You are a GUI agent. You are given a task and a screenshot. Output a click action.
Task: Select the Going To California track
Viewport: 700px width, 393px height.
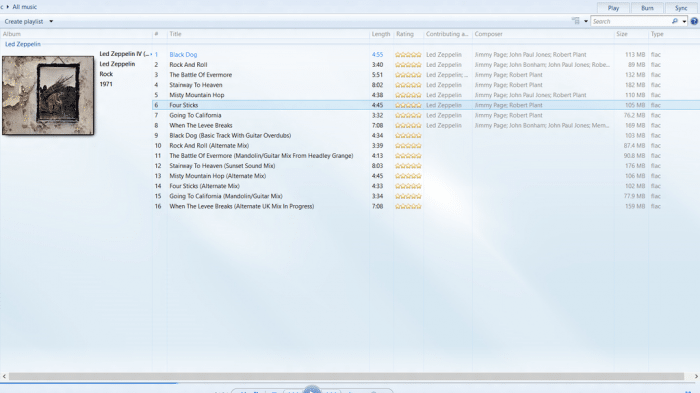point(195,115)
